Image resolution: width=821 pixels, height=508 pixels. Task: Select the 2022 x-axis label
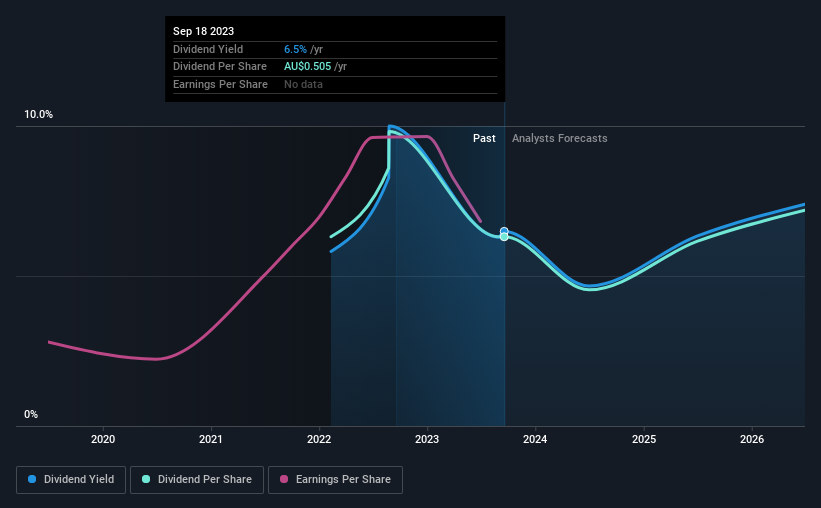click(319, 439)
